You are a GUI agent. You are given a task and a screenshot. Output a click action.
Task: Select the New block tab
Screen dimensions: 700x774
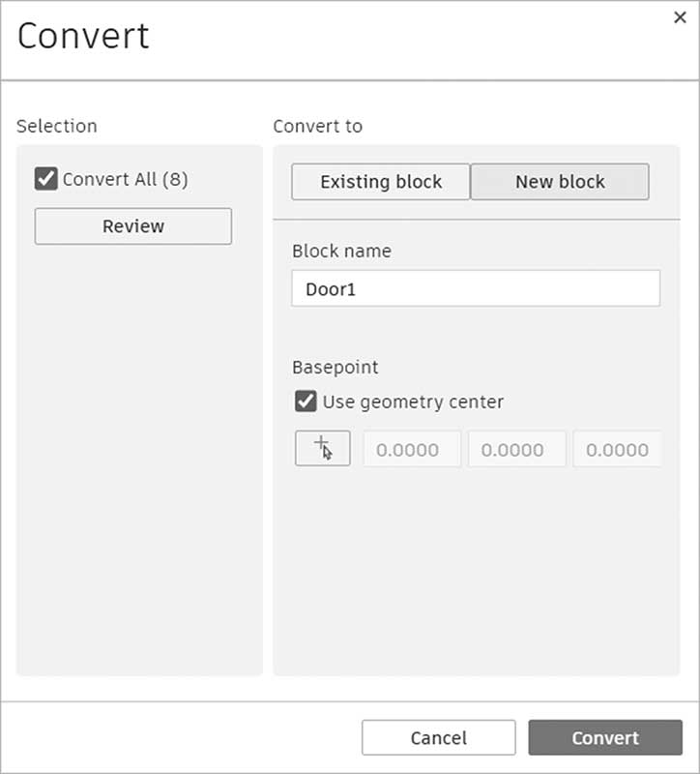tap(560, 182)
